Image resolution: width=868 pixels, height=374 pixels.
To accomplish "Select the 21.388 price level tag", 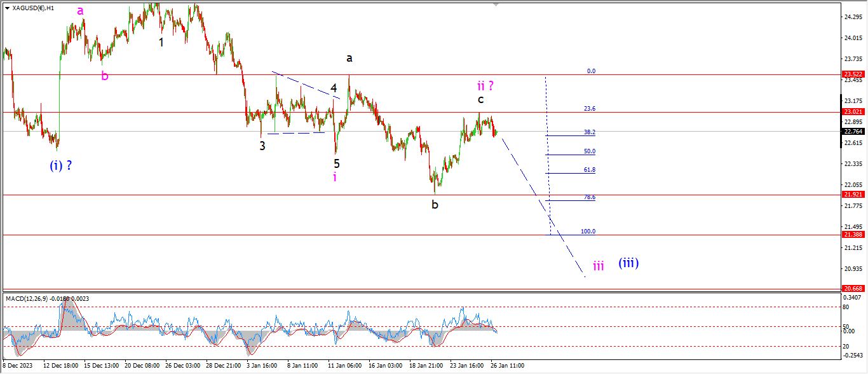I will 853,235.
